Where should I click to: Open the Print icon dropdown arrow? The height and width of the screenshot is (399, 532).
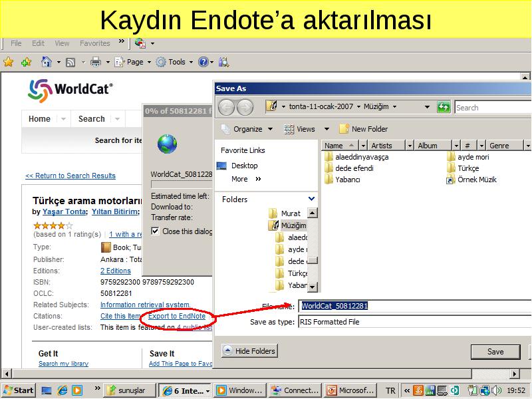tap(108, 62)
